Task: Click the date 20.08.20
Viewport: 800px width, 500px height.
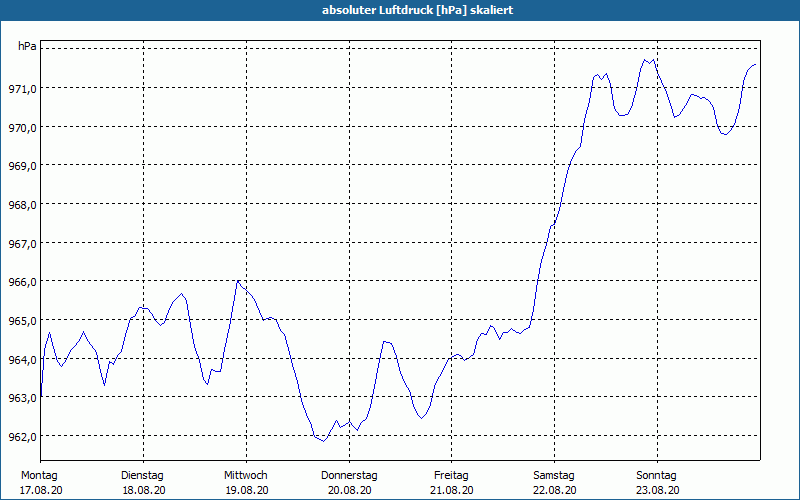Action: [x=349, y=490]
